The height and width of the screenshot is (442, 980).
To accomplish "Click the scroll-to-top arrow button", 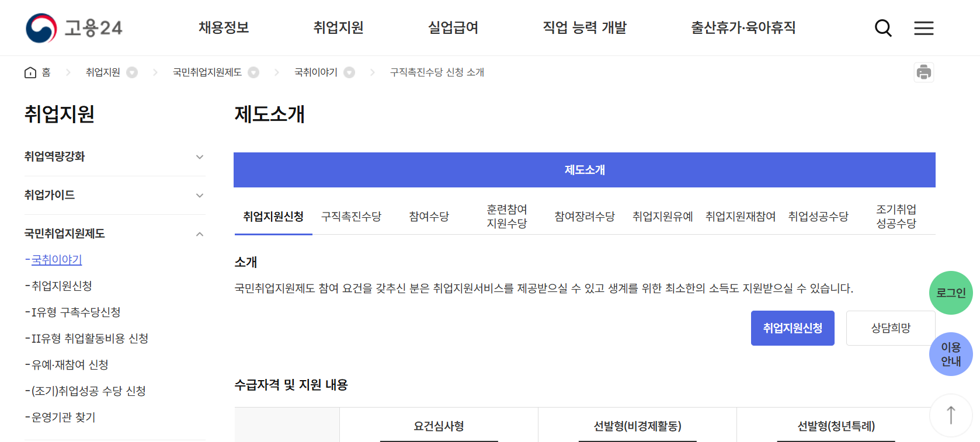I will pyautogui.click(x=951, y=415).
